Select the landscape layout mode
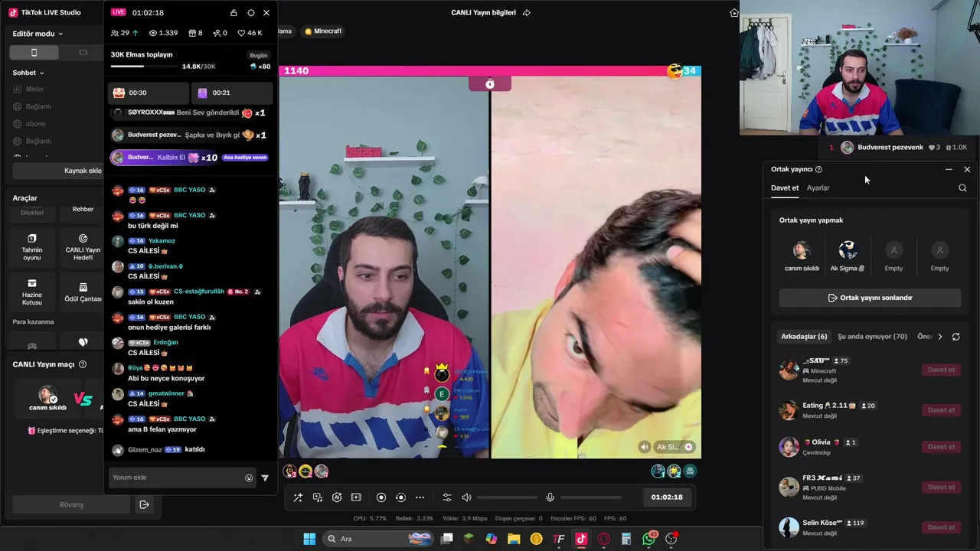The height and width of the screenshot is (551, 980). [83, 52]
